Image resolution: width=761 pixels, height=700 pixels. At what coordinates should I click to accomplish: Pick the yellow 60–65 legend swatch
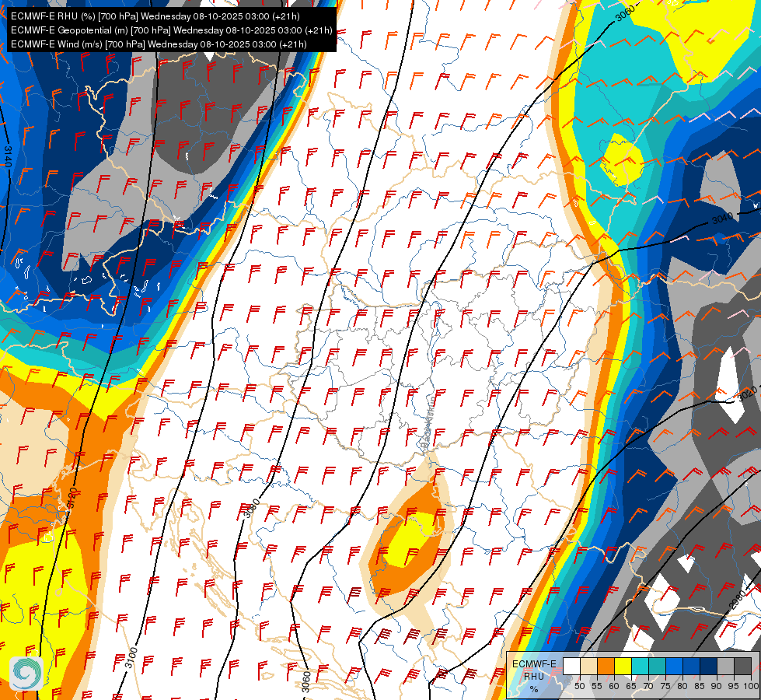click(623, 666)
